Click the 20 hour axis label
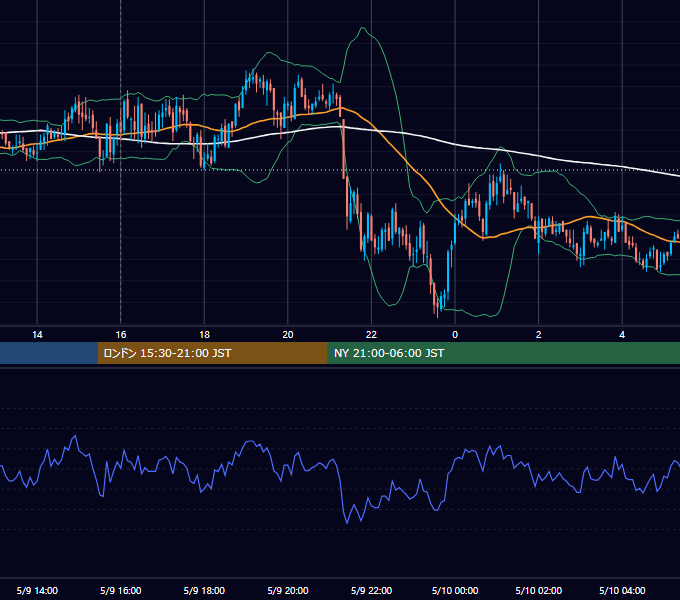Image resolution: width=680 pixels, height=600 pixels. coord(288,335)
